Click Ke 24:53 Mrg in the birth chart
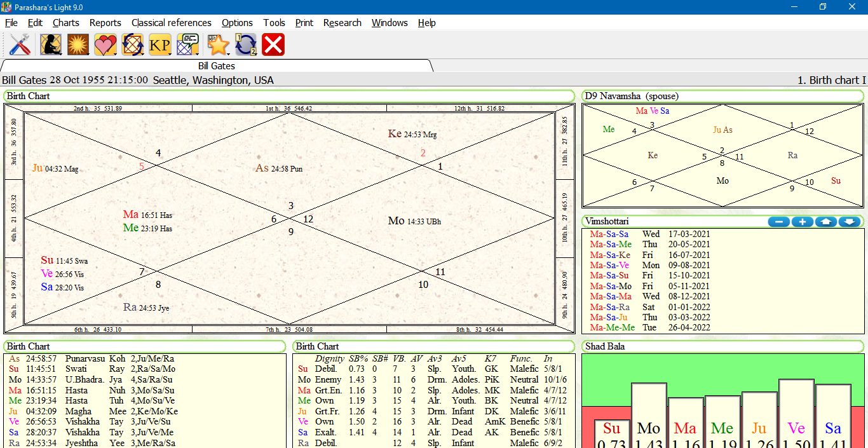 (412, 134)
